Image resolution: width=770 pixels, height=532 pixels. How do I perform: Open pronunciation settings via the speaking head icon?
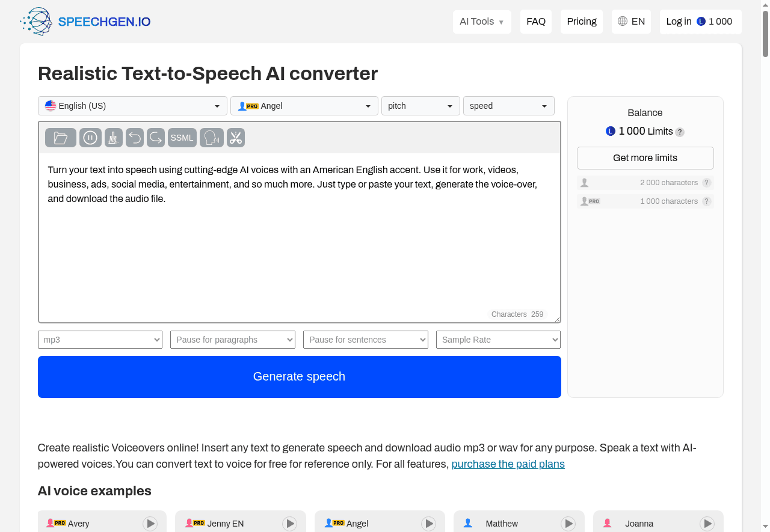pos(211,138)
